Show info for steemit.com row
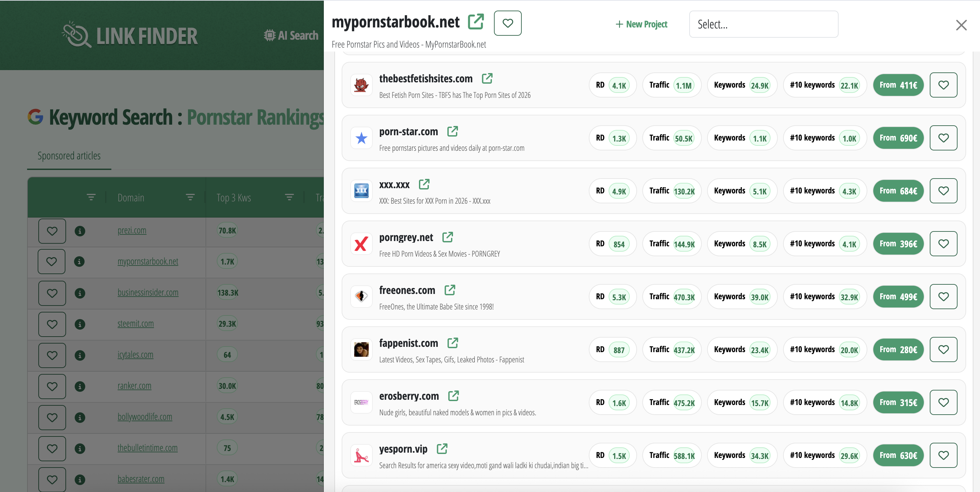This screenshot has height=492, width=980. (x=80, y=324)
